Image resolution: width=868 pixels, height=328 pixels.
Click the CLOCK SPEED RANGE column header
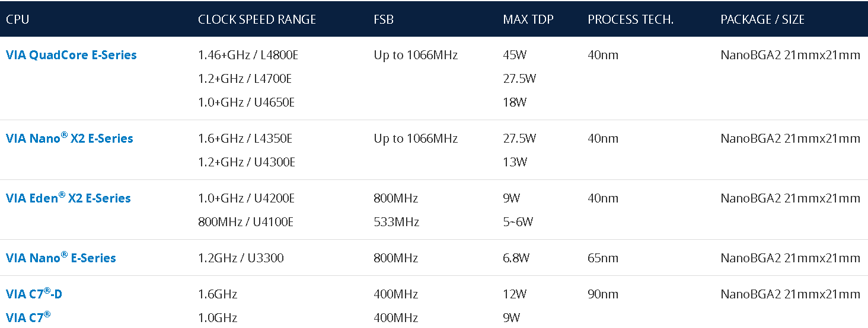click(x=257, y=19)
